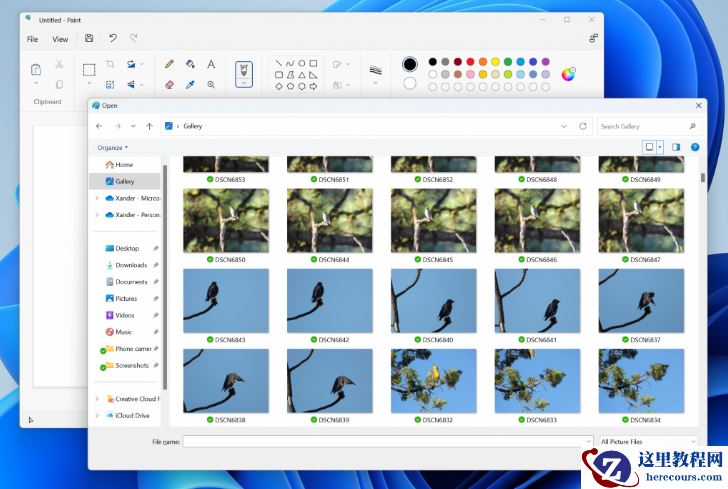Click the Save icon in Paint
Image resolution: width=728 pixels, height=489 pixels.
[x=89, y=39]
